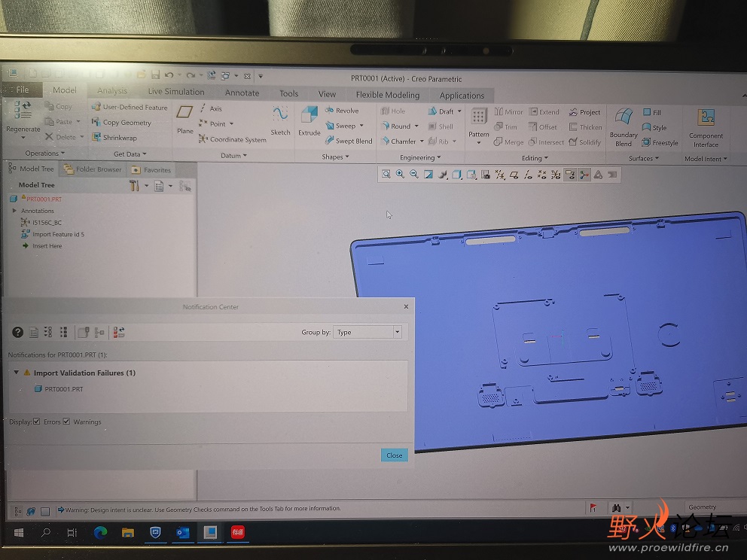Expand the Engineering group dropdown
The width and height of the screenshot is (747, 560).
(x=420, y=157)
